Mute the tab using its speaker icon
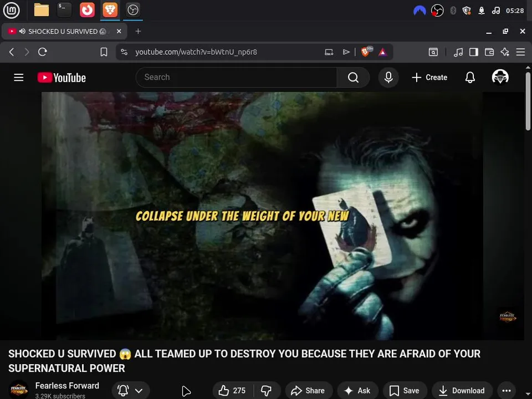This screenshot has height=399, width=532. click(22, 31)
